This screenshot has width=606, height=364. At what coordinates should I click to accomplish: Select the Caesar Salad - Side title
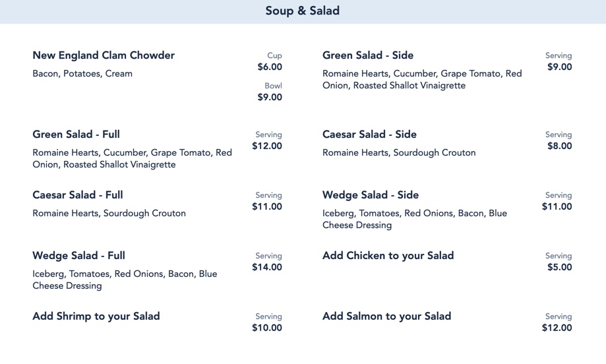369,135
